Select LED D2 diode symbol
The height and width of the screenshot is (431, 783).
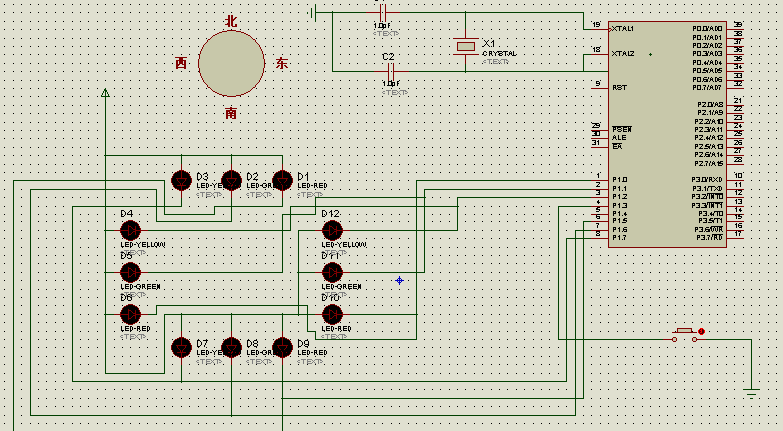[231, 180]
